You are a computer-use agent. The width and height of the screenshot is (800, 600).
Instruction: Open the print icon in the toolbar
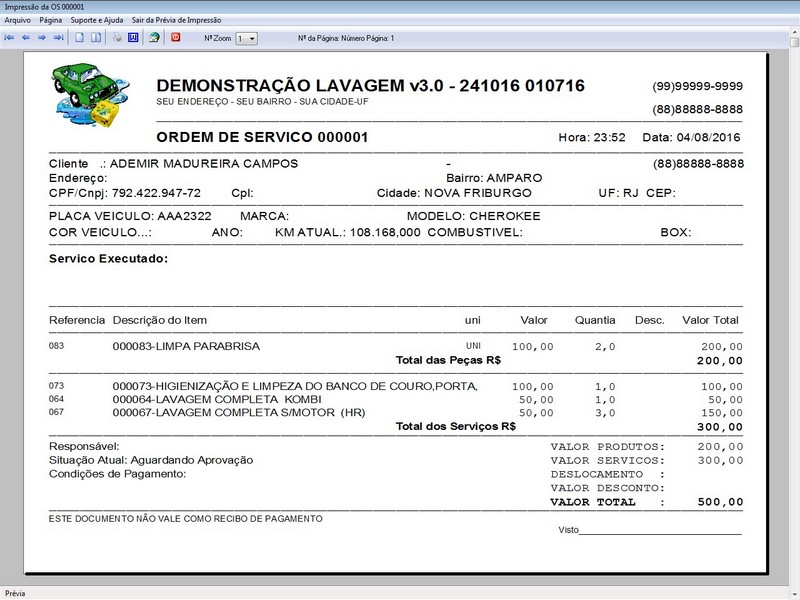116,37
